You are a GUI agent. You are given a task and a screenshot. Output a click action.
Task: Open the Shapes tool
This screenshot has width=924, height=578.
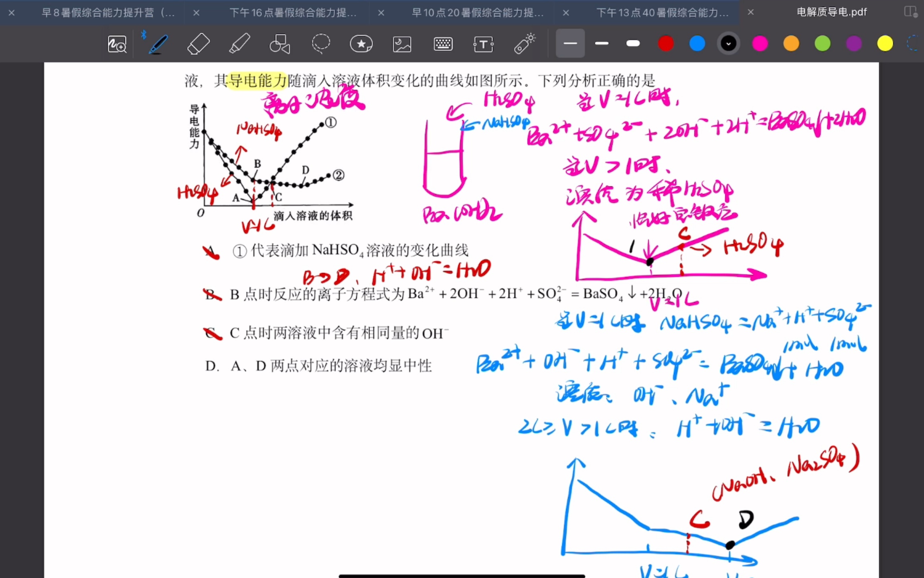(x=280, y=44)
